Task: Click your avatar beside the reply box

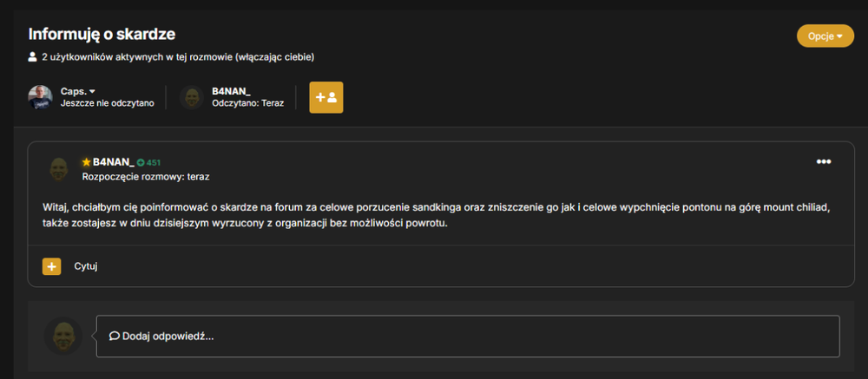Action: (63, 336)
